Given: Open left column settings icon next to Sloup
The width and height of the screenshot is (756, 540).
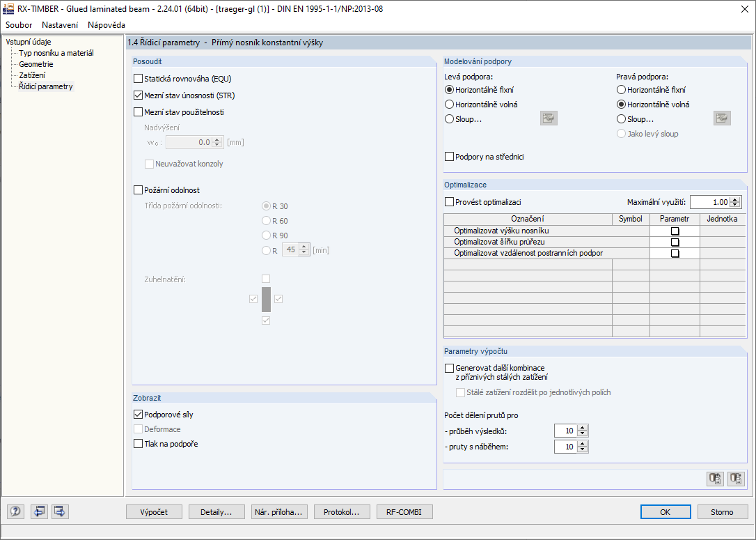Looking at the screenshot, I should (x=549, y=118).
